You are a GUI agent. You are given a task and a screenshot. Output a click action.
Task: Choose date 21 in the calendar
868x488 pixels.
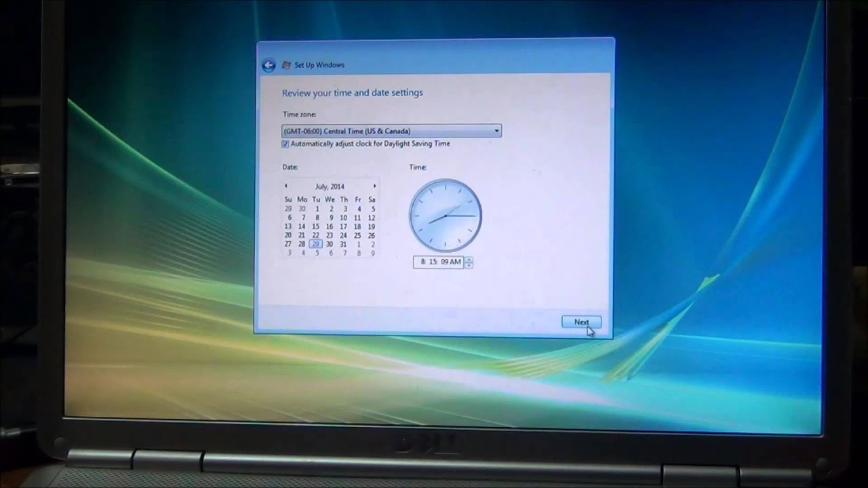302,235
